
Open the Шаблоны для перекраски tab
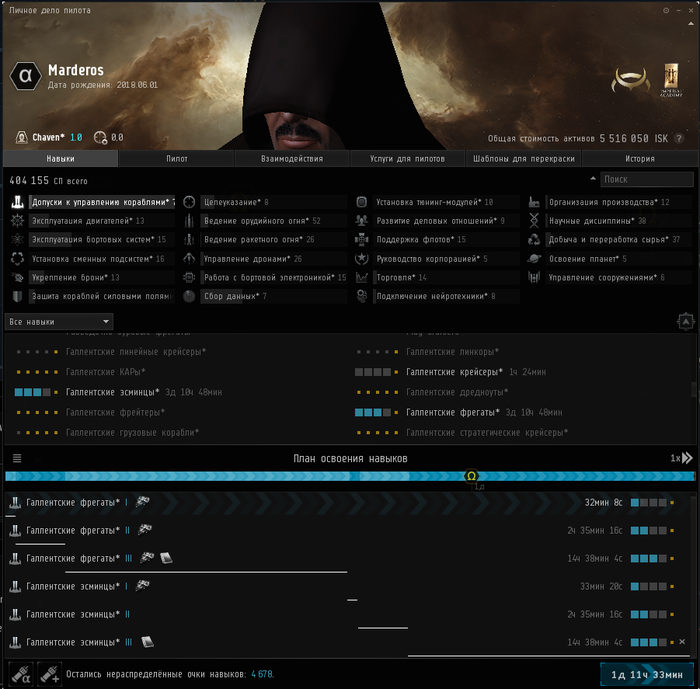coord(525,158)
